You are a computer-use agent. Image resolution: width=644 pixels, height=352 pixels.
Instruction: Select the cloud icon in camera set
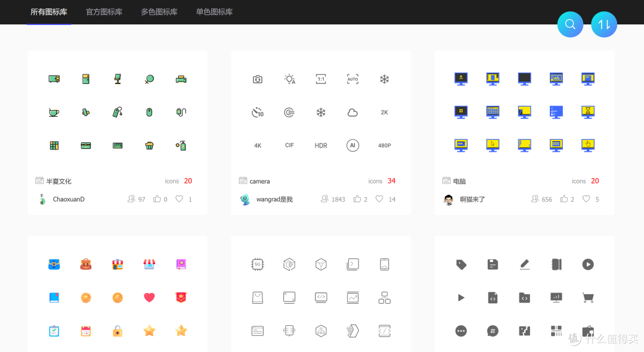[x=352, y=112]
